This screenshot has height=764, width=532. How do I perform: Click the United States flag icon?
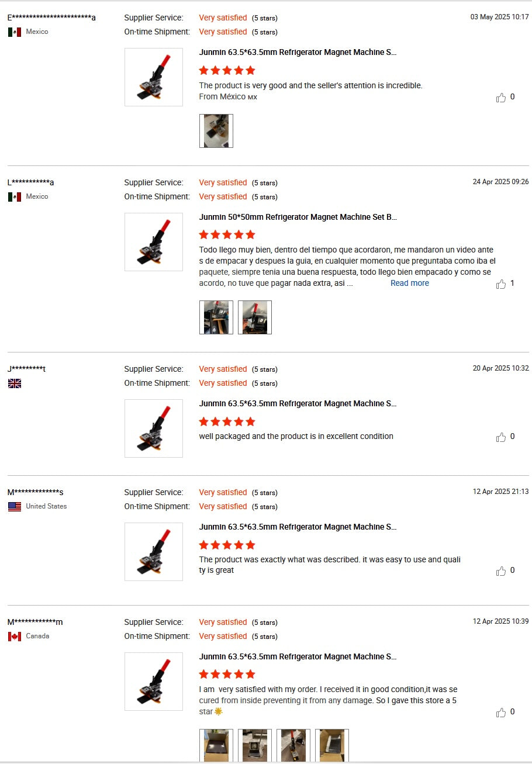tap(15, 507)
